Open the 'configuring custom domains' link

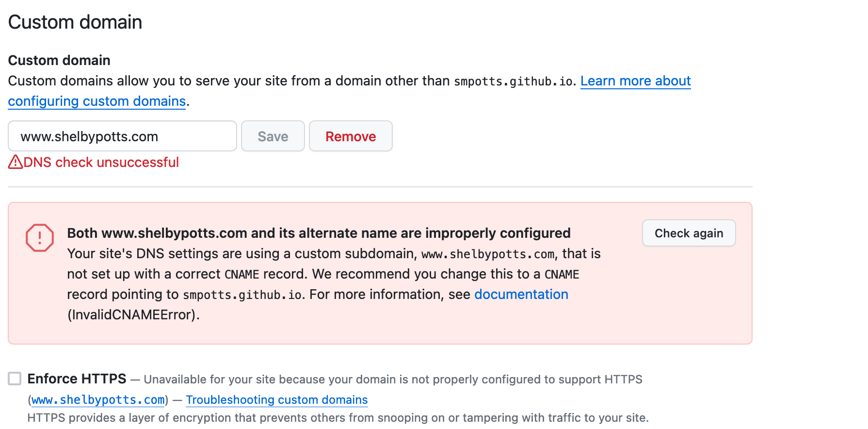tap(97, 101)
